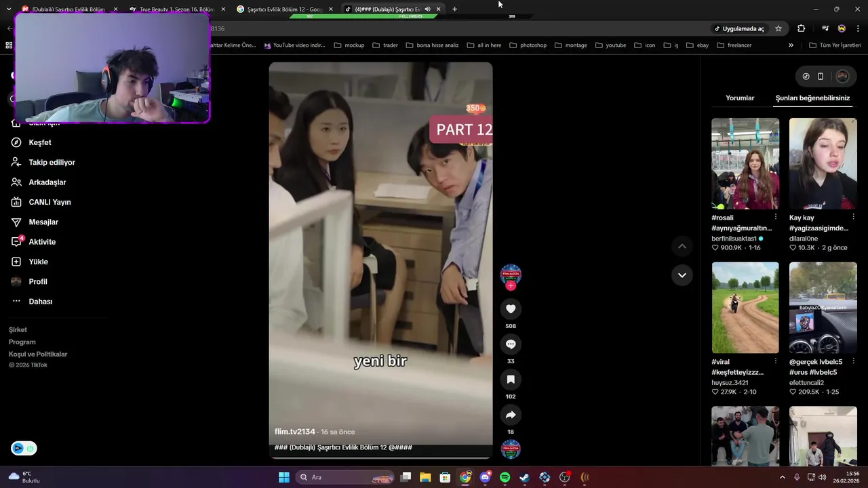Switch to the Şaşırtıcı Evlilik Bölüm 12 Google tab
The height and width of the screenshot is (488, 868).
(284, 9)
